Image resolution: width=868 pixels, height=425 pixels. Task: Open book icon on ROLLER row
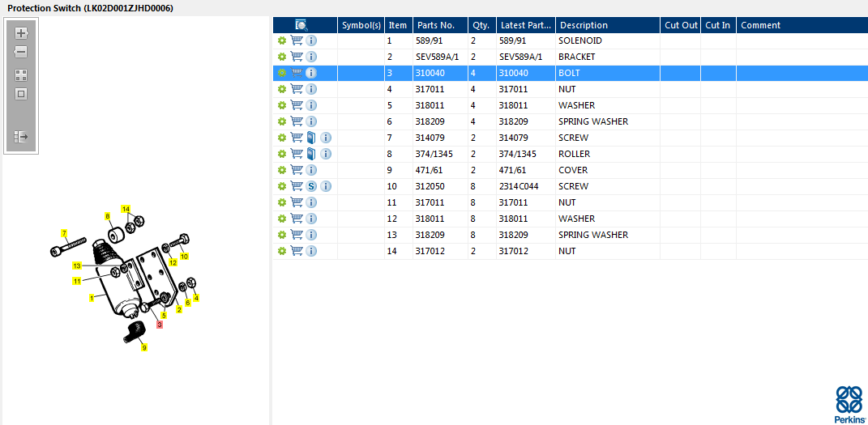pyautogui.click(x=311, y=154)
